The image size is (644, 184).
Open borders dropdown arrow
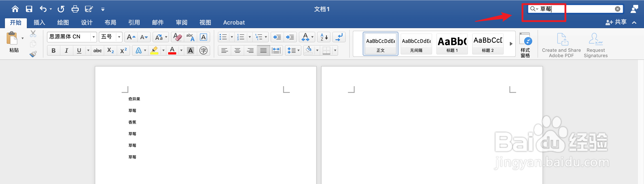[x=335, y=51]
